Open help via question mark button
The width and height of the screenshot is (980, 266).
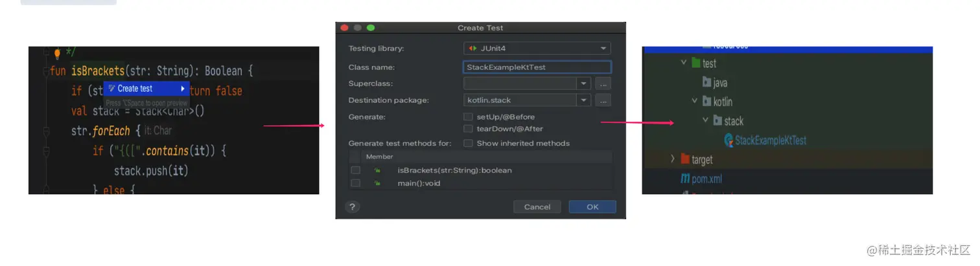352,207
